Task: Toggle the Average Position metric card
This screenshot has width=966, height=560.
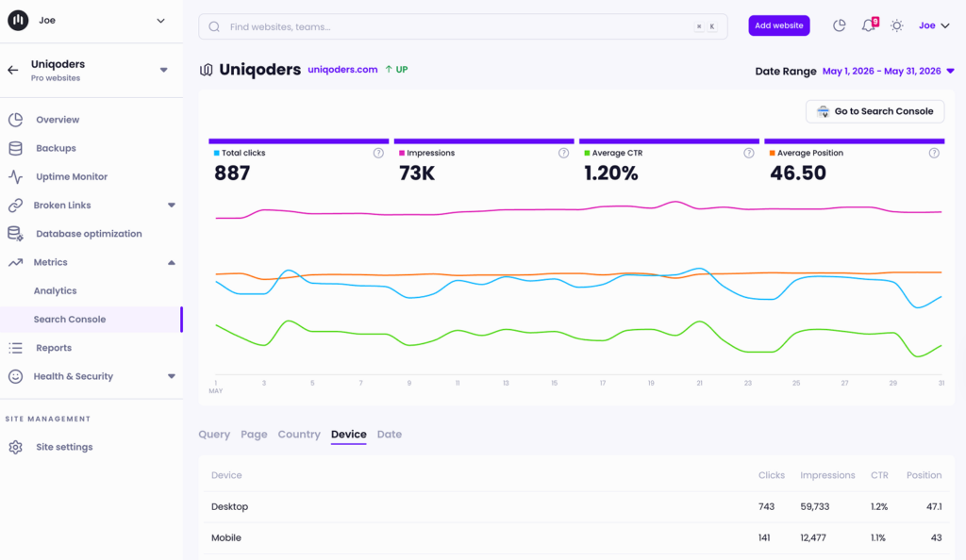Action: [x=855, y=162]
